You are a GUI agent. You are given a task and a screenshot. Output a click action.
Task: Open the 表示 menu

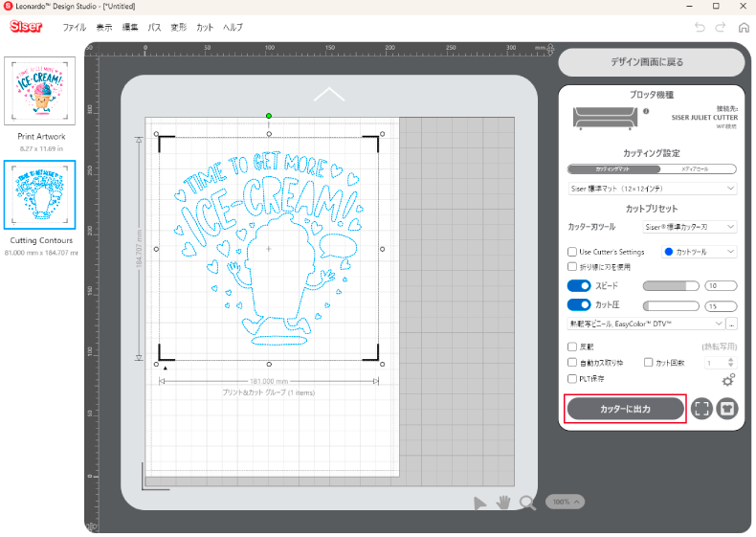(104, 28)
